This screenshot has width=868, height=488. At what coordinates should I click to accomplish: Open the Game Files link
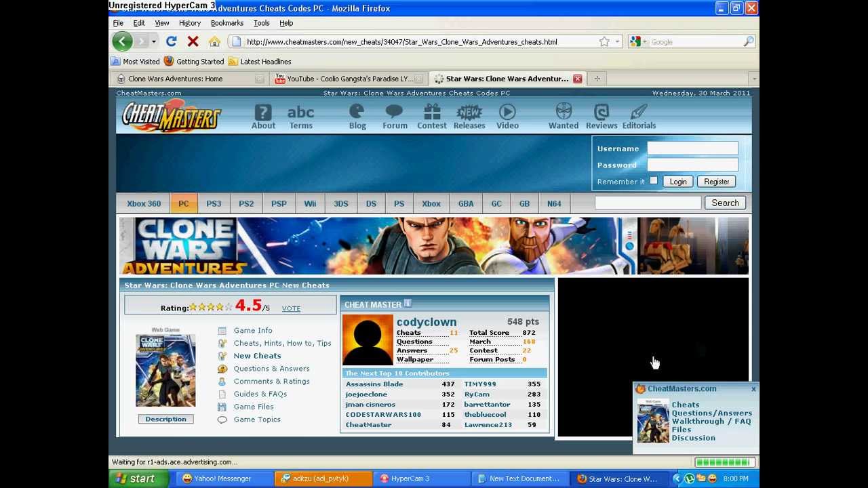point(254,407)
